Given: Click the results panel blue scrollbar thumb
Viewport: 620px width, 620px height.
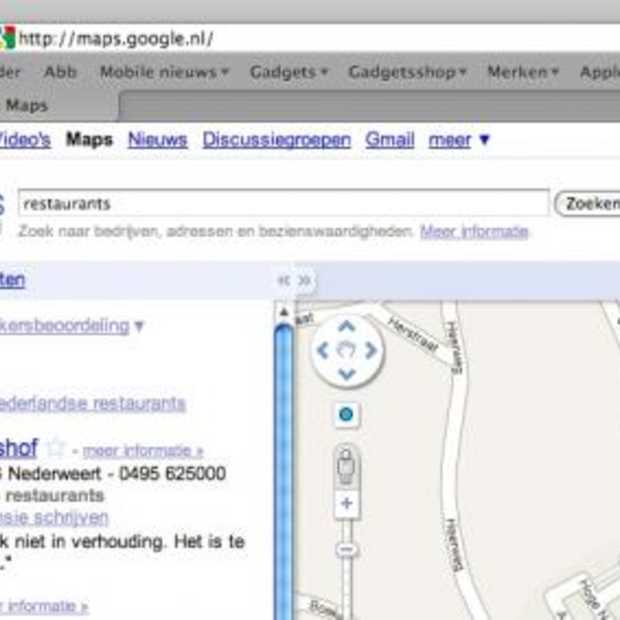Looking at the screenshot, I should coord(284,471).
